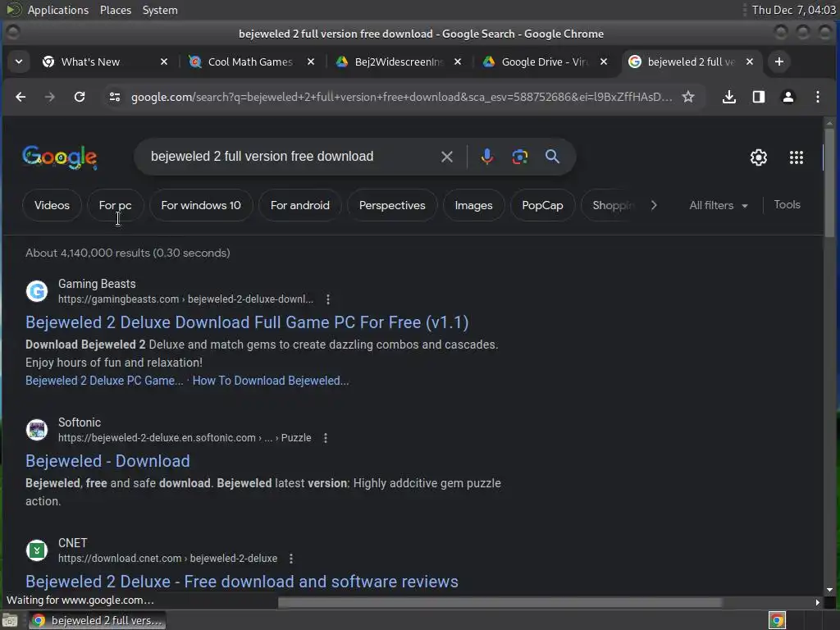The width and height of the screenshot is (840, 630).
Task: Close the What's New tab
Action: click(164, 62)
